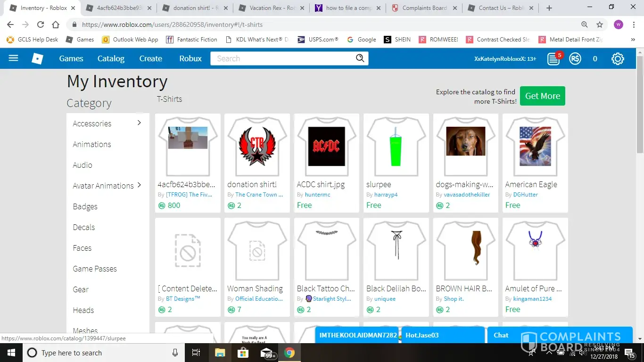The height and width of the screenshot is (362, 644).
Task: Click the Robux currency icon
Action: point(575,59)
